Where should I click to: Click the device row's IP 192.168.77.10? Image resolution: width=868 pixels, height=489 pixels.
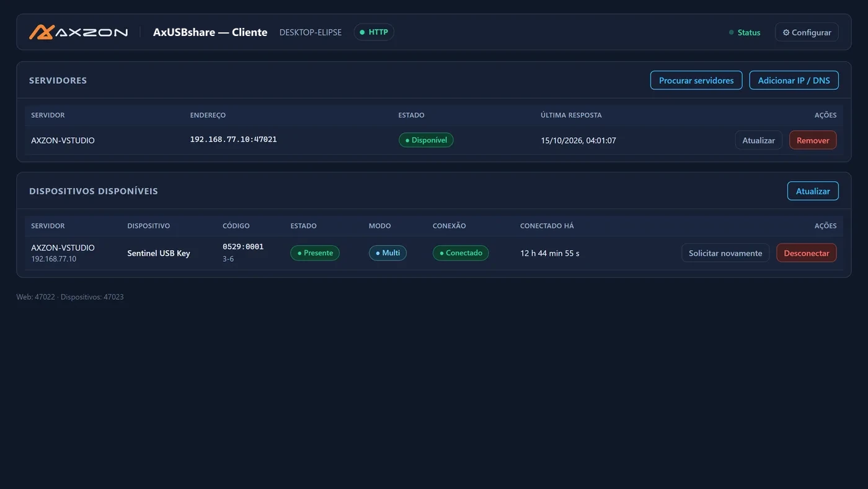click(x=54, y=259)
